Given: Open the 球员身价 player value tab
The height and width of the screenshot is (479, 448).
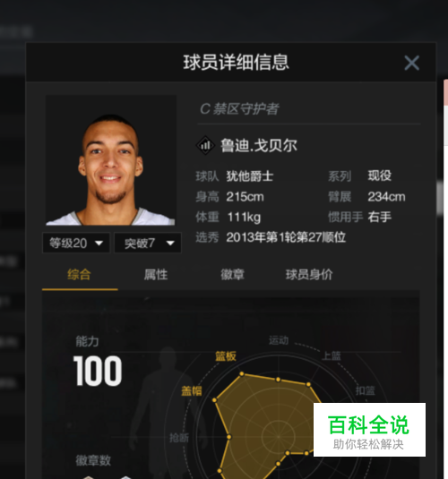Looking at the screenshot, I should 309,274.
